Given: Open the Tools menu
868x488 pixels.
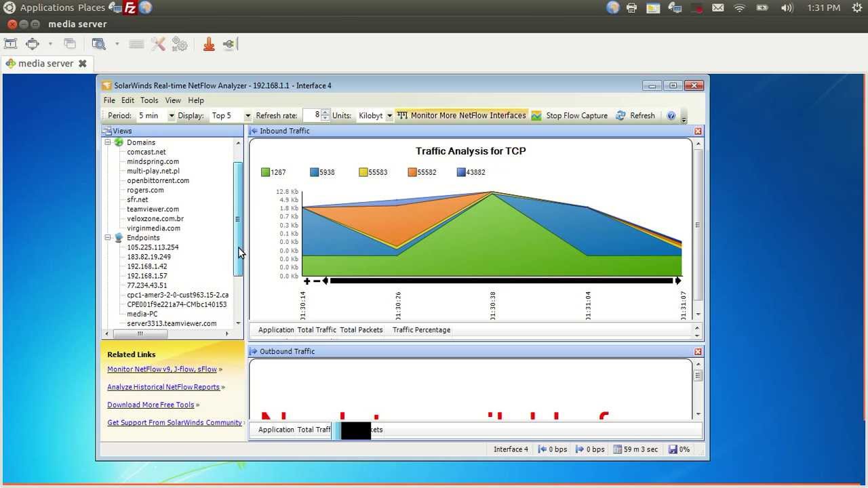Looking at the screenshot, I should point(149,100).
